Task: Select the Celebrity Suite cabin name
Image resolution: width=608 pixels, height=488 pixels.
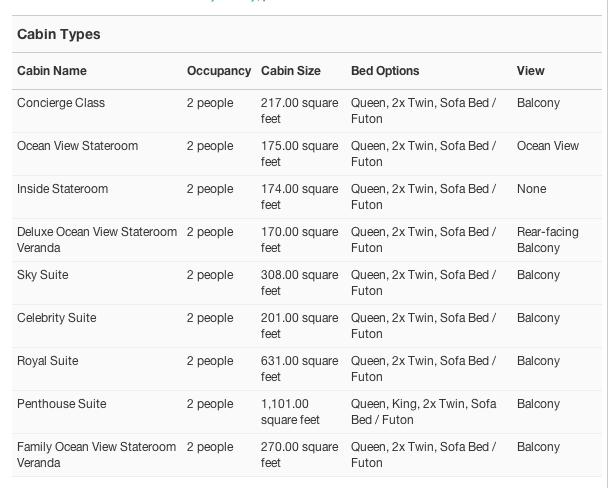Action: point(57,318)
